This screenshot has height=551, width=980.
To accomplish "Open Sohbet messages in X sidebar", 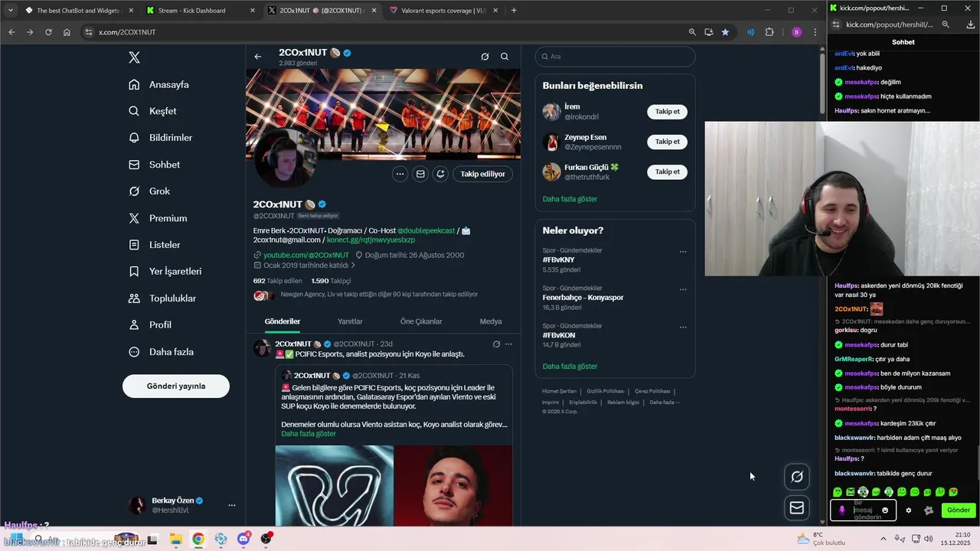I will coord(155,165).
